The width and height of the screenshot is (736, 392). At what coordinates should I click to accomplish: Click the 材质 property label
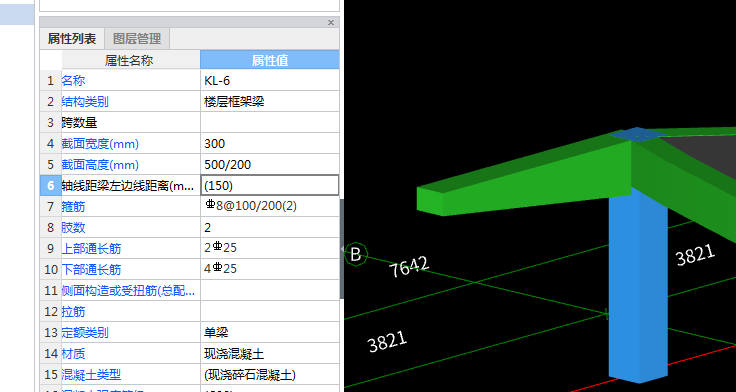tap(73, 354)
